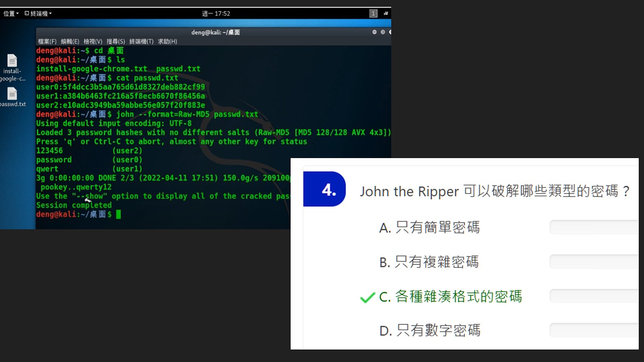Maximize the deng@kali terminal window
644x362 pixels.
383,32
